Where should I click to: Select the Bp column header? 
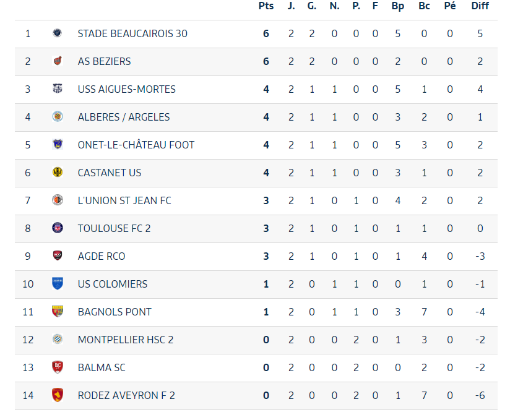397,6
